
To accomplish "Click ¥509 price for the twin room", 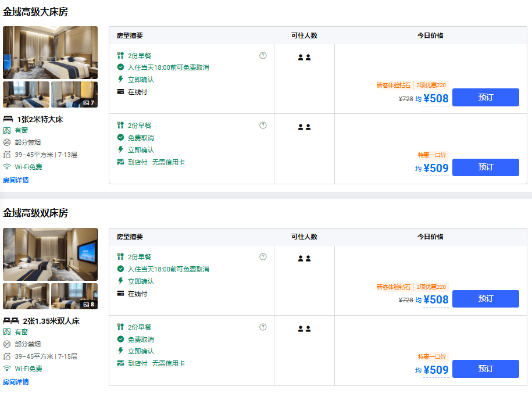I will tap(436, 370).
